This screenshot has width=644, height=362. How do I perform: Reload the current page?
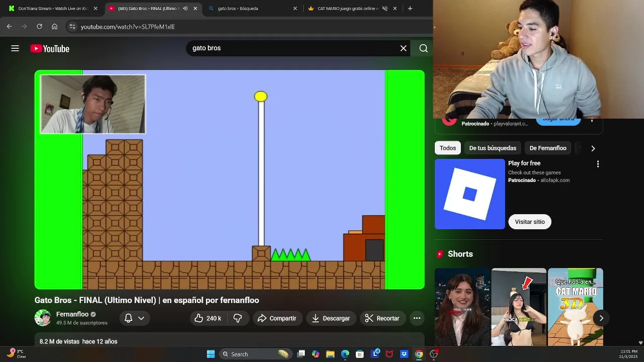point(39,27)
